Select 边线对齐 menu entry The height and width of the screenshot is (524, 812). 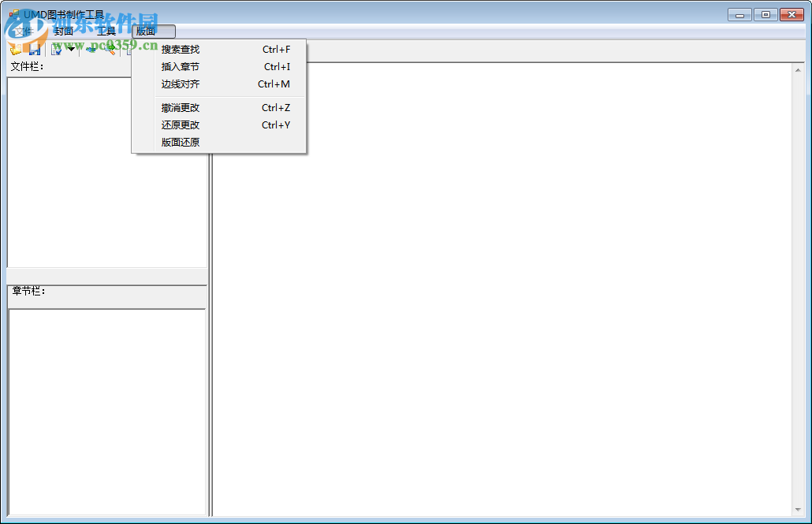click(x=219, y=84)
